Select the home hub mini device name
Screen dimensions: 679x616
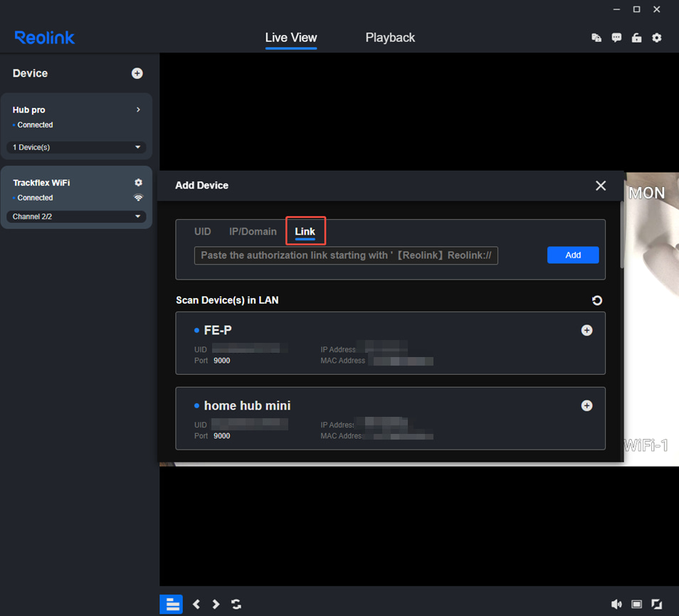247,405
